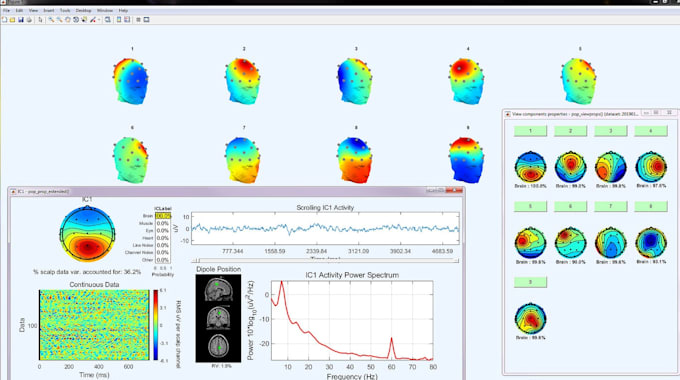Click component button 2 in properties window

tap(570, 131)
